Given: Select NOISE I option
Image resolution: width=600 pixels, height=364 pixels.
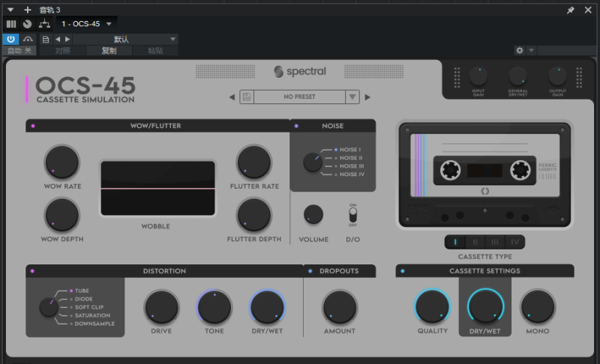Looking at the screenshot, I should [349, 150].
